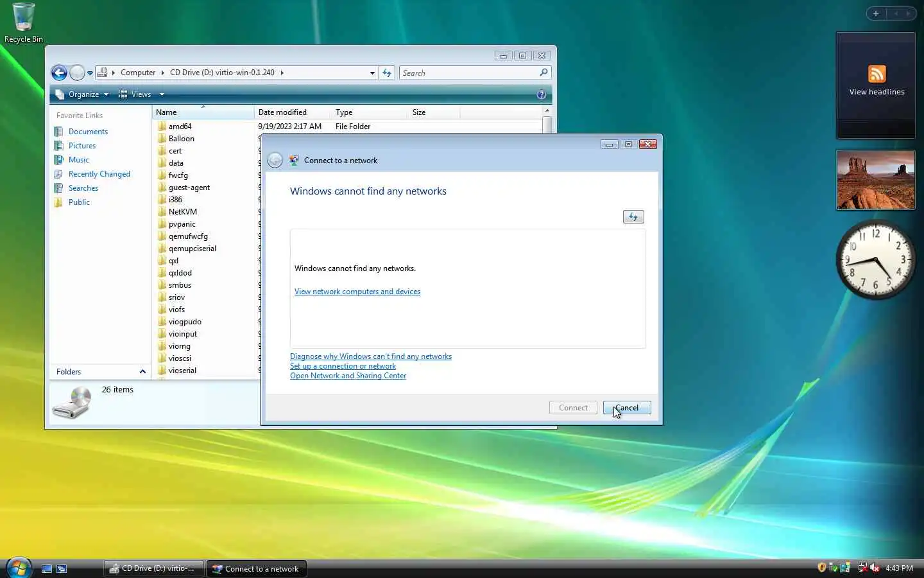924x578 pixels.
Task: Click Diagnose why Windows can't find networks
Action: point(371,356)
